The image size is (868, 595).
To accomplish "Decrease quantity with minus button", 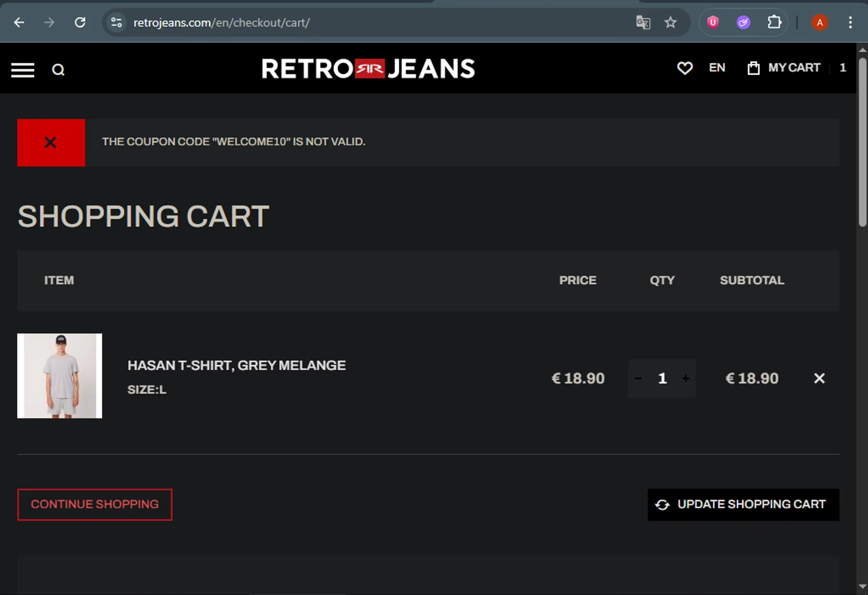I will point(638,379).
